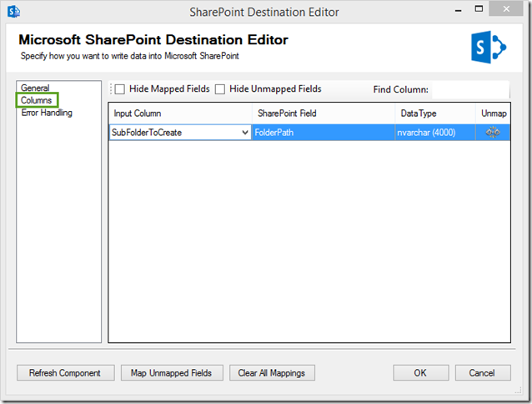Select the Columns page
This screenshot has width=532, height=404.
point(37,100)
